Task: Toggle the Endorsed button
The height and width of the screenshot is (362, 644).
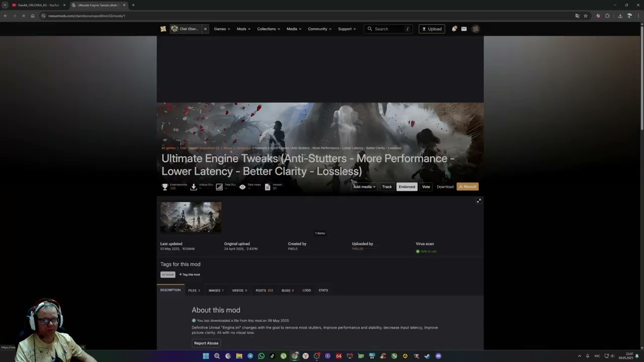Action: (407, 187)
